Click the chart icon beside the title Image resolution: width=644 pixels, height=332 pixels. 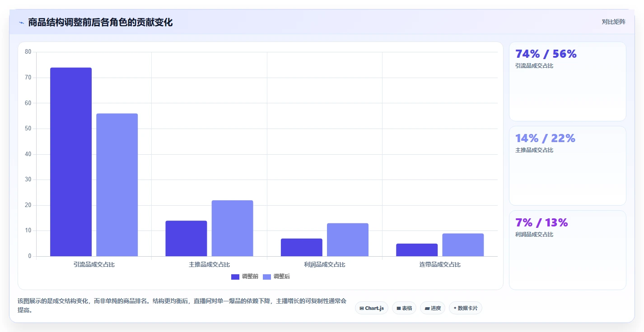coord(21,23)
